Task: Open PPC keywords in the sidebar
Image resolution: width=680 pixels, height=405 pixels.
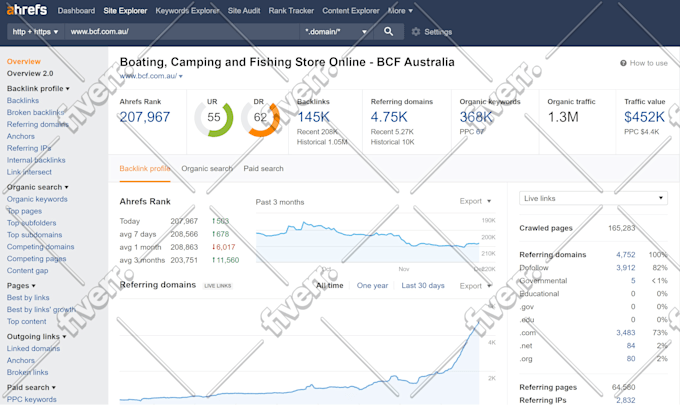Action: tap(32, 399)
